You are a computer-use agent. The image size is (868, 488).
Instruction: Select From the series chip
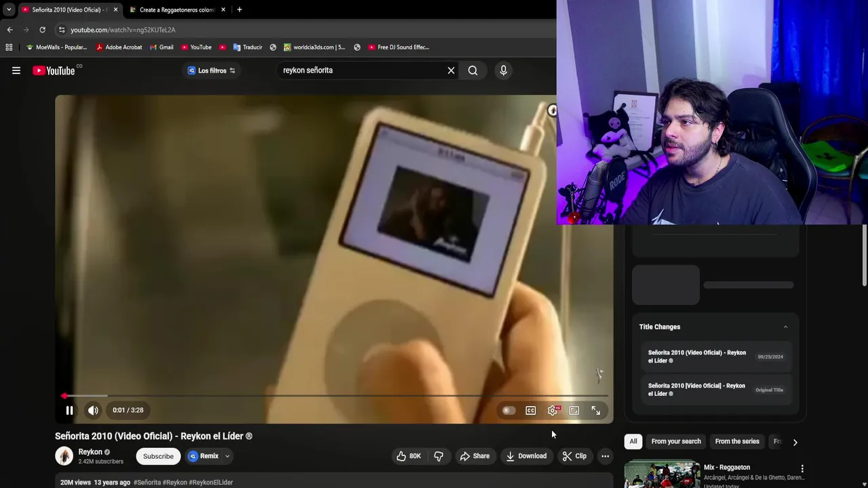tap(737, 441)
